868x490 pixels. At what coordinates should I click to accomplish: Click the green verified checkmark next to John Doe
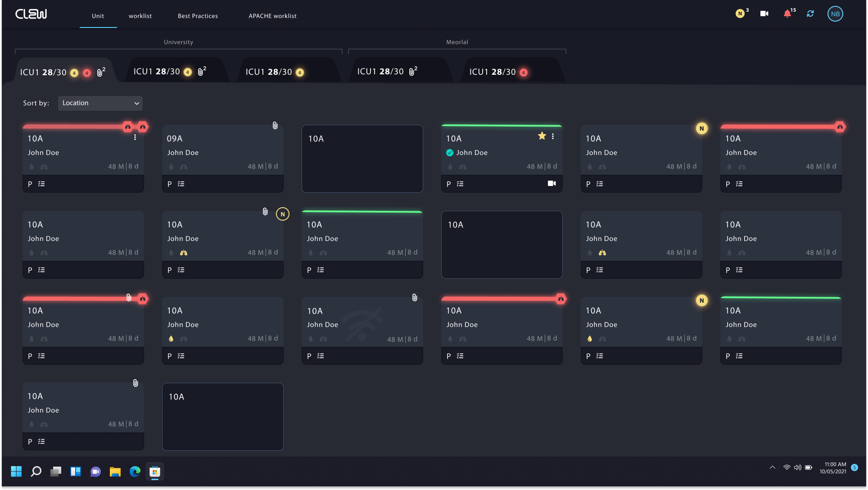point(449,153)
